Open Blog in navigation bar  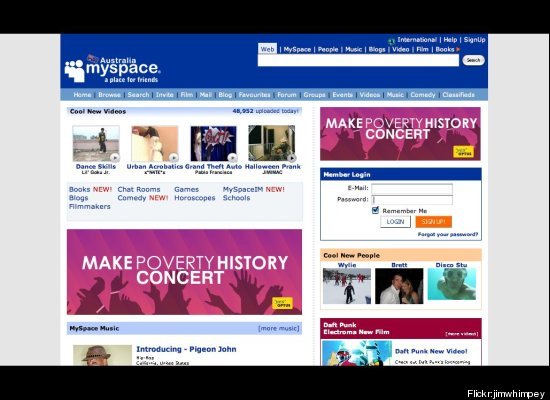pos(225,95)
